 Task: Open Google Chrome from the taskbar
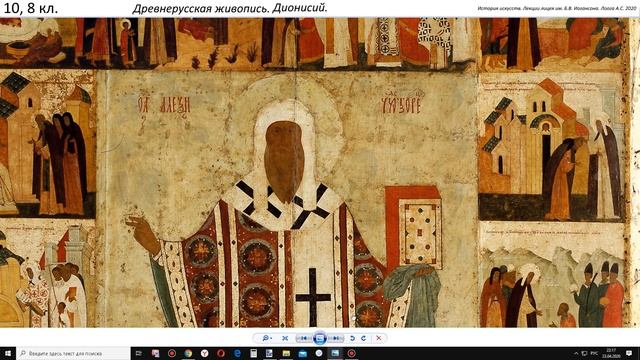(188, 353)
